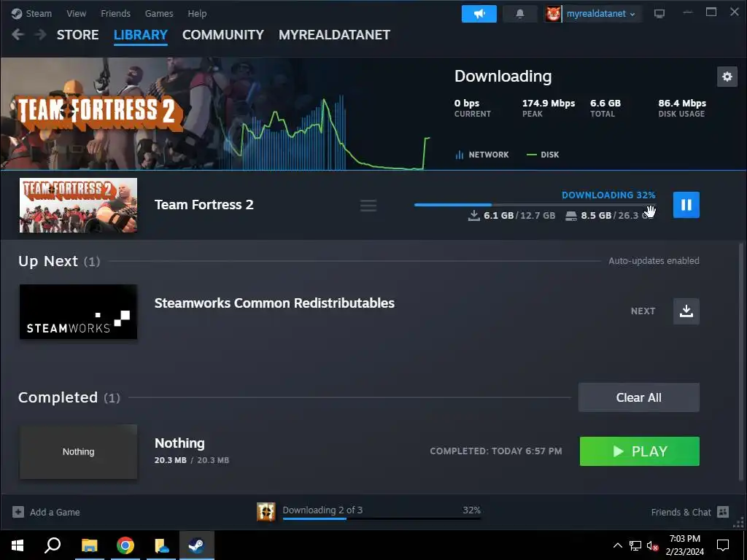Click the Add a Game plus icon
Screen dimensions: 747x560
pyautogui.click(x=18, y=513)
